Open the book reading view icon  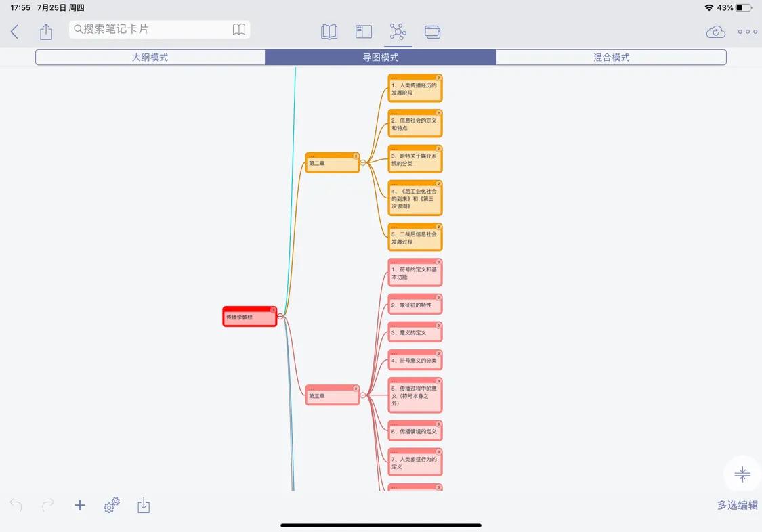[329, 31]
